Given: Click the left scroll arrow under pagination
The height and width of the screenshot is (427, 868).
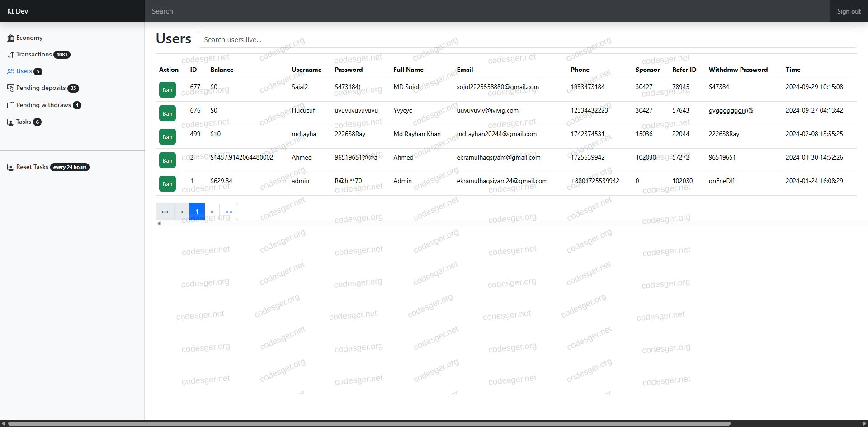Looking at the screenshot, I should [x=159, y=223].
